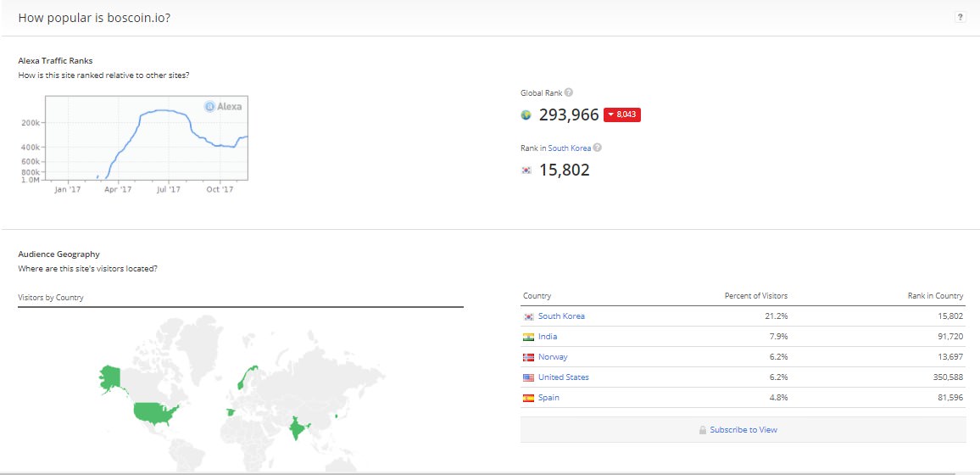Click the Global Rank info question mark
Screen dimensions: 980x475
click(568, 92)
